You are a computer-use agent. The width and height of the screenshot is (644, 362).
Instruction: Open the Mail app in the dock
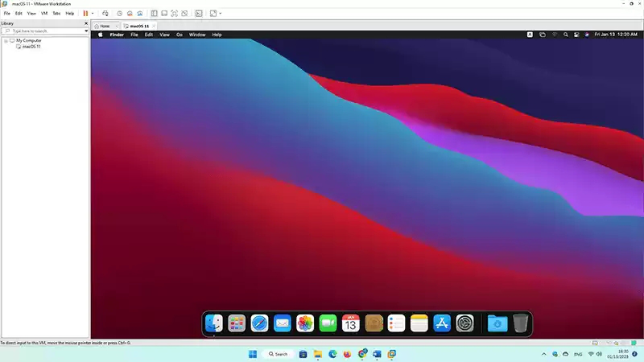[283, 323]
